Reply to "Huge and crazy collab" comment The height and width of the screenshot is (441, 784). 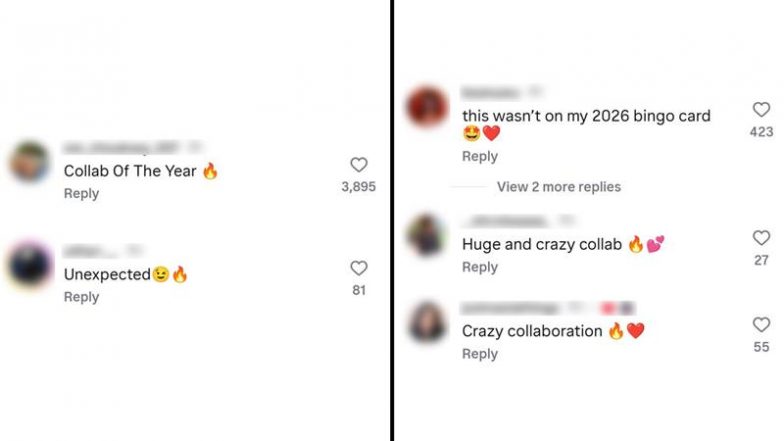(x=480, y=267)
